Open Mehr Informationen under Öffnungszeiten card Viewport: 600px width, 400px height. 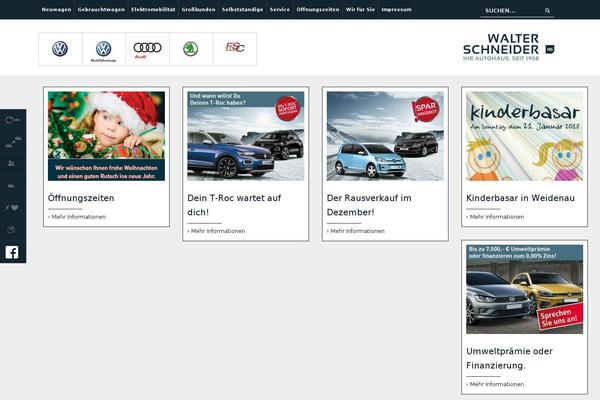click(77, 217)
